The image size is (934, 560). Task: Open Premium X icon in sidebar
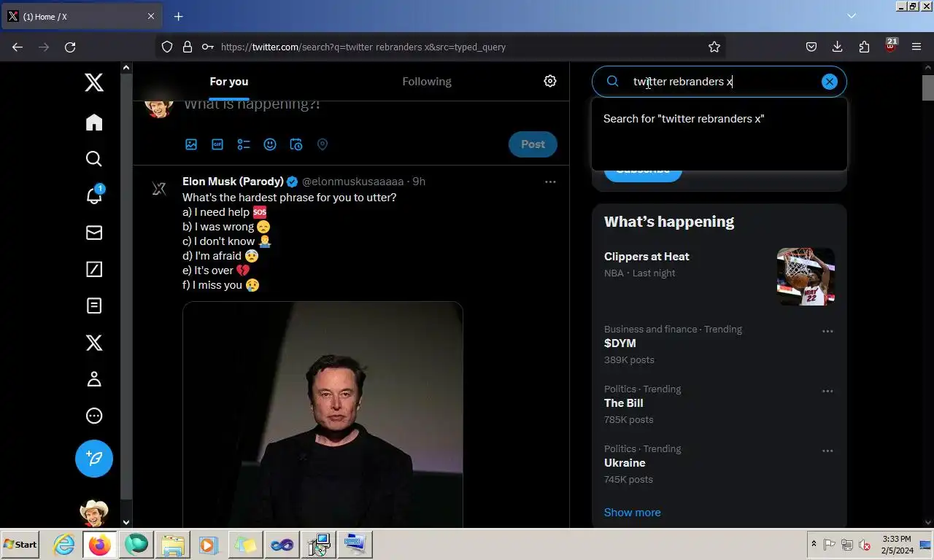94,343
